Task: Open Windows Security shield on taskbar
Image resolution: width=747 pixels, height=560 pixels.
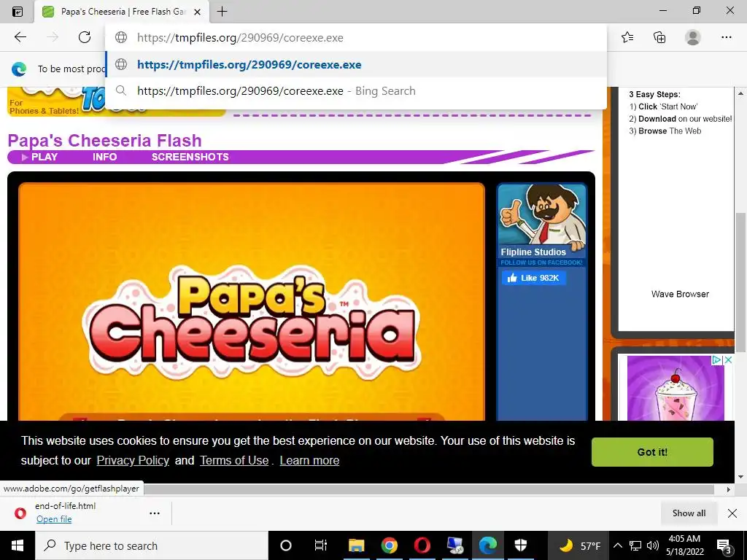Action: (521, 545)
